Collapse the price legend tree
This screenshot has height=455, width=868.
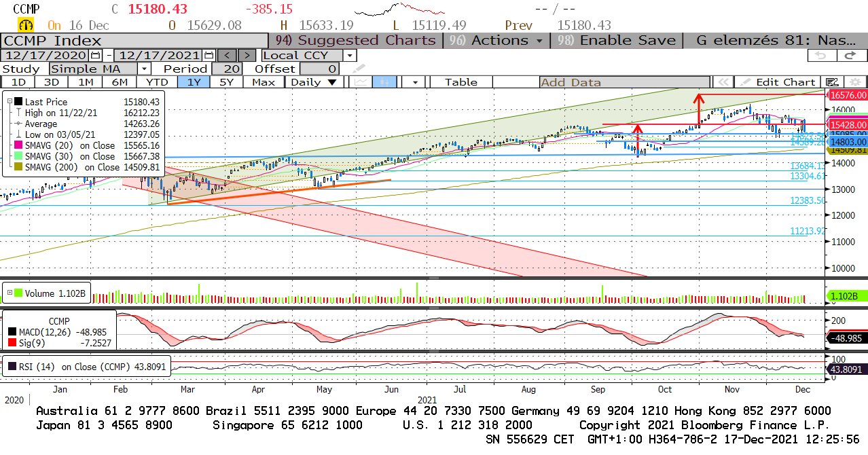coord(9,102)
